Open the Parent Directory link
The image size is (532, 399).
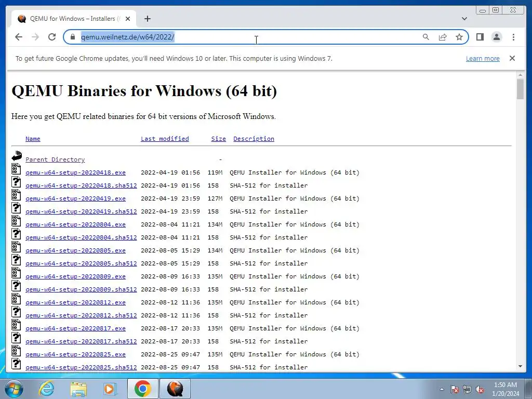(x=55, y=159)
